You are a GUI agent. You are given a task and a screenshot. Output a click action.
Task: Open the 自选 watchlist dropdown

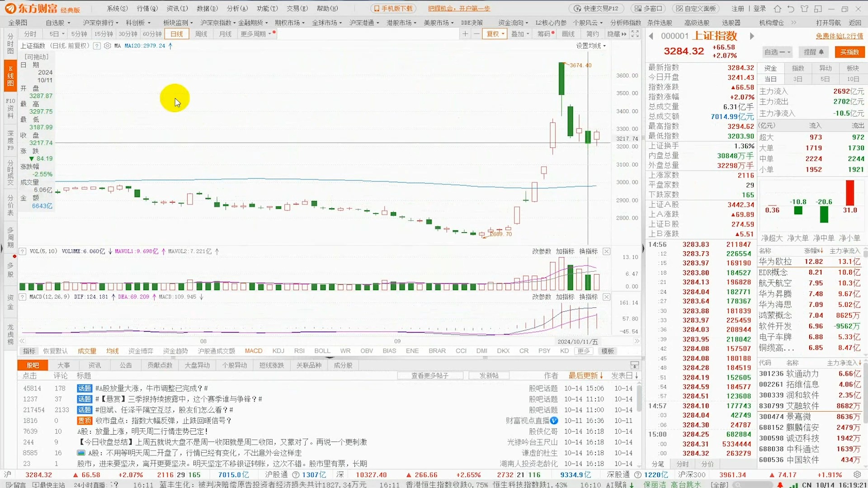click(x=777, y=52)
